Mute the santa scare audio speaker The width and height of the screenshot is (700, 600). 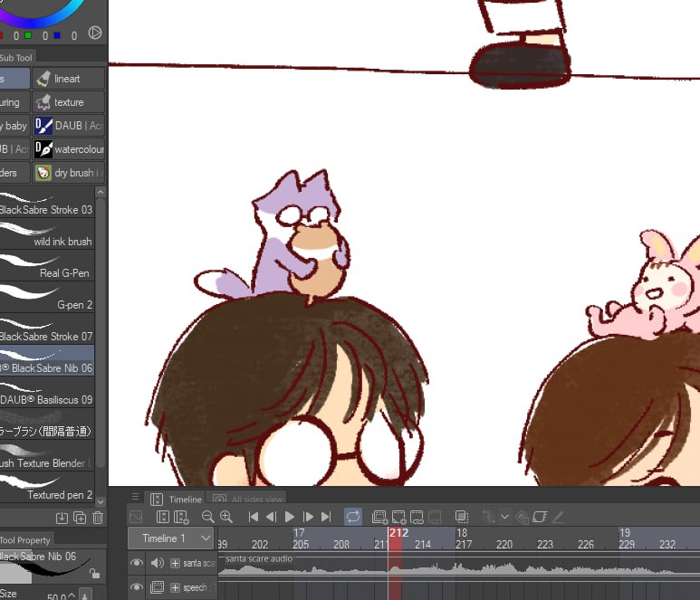(x=158, y=563)
